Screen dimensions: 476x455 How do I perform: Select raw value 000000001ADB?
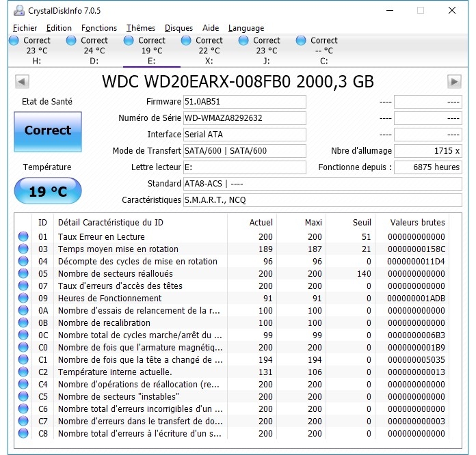click(416, 298)
